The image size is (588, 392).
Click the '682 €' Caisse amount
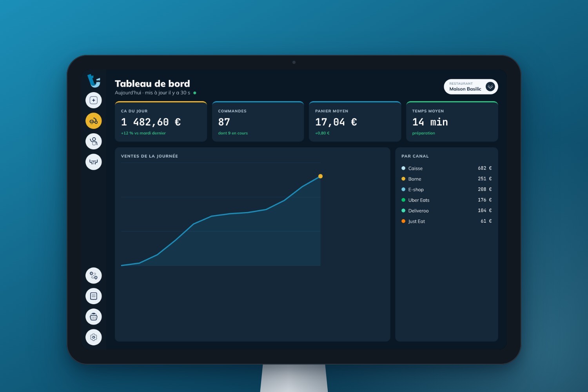coord(485,168)
